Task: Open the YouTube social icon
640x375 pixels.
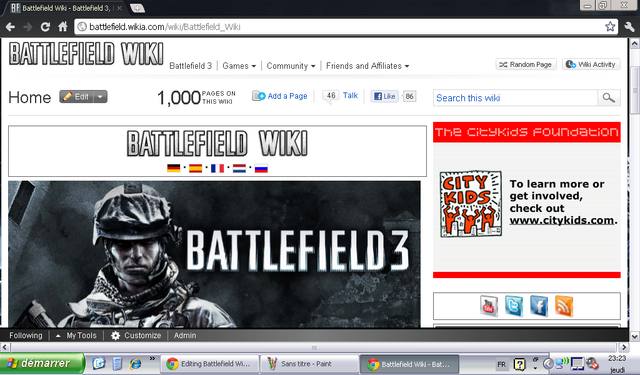Action: [x=489, y=306]
